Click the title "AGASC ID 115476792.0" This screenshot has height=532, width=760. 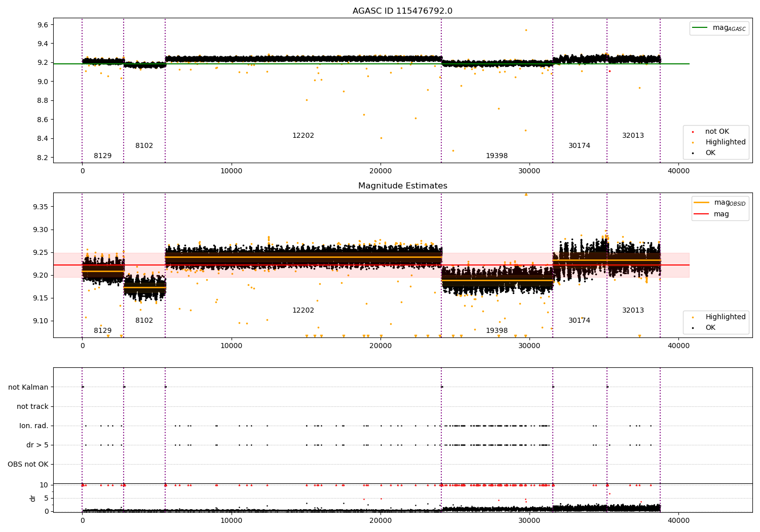click(x=402, y=11)
